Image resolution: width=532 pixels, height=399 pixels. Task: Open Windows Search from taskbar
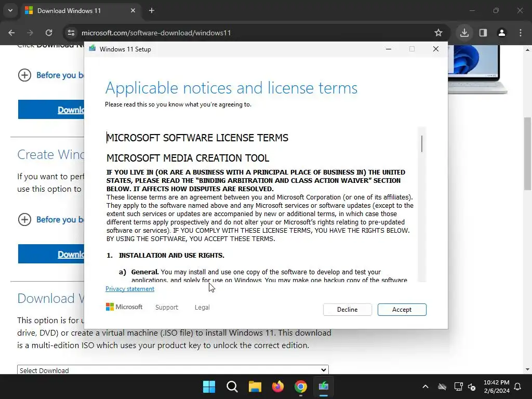click(x=232, y=387)
